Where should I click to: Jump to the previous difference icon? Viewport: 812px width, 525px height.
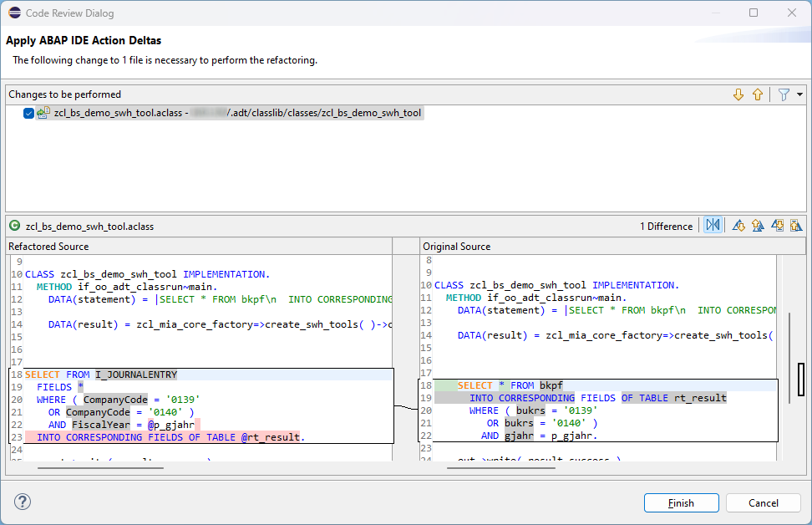pos(758,226)
